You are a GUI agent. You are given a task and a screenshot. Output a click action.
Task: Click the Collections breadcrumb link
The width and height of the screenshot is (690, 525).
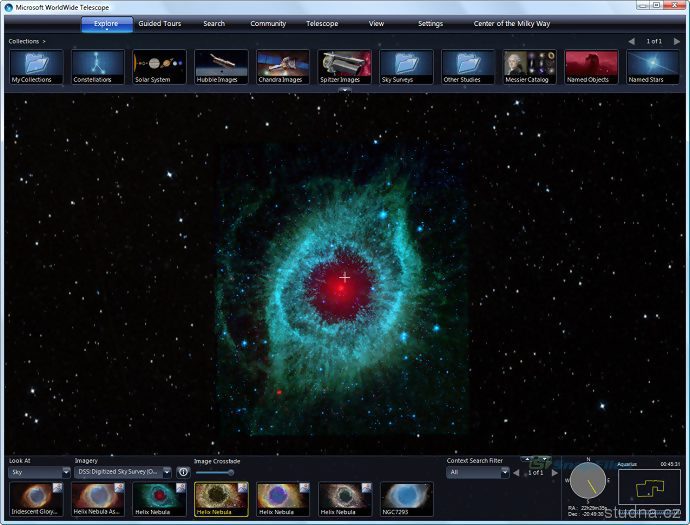point(24,41)
